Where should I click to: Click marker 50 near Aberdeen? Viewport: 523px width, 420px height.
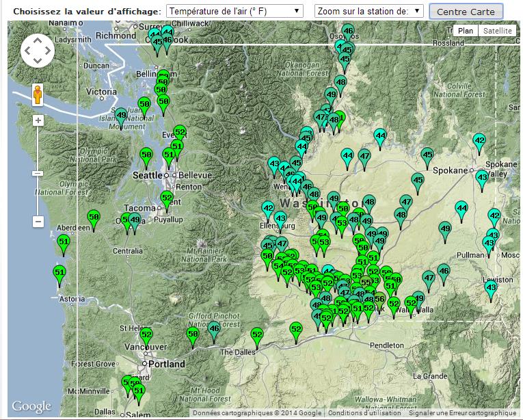click(94, 218)
